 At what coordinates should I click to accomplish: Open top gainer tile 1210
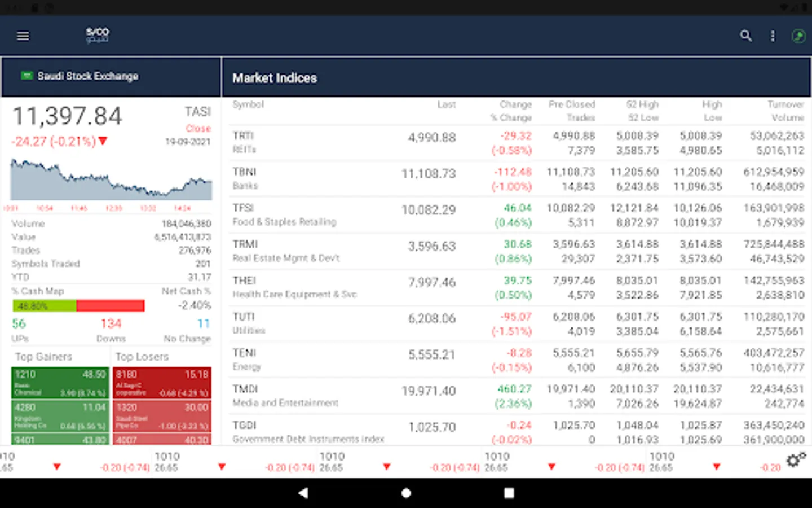60,383
